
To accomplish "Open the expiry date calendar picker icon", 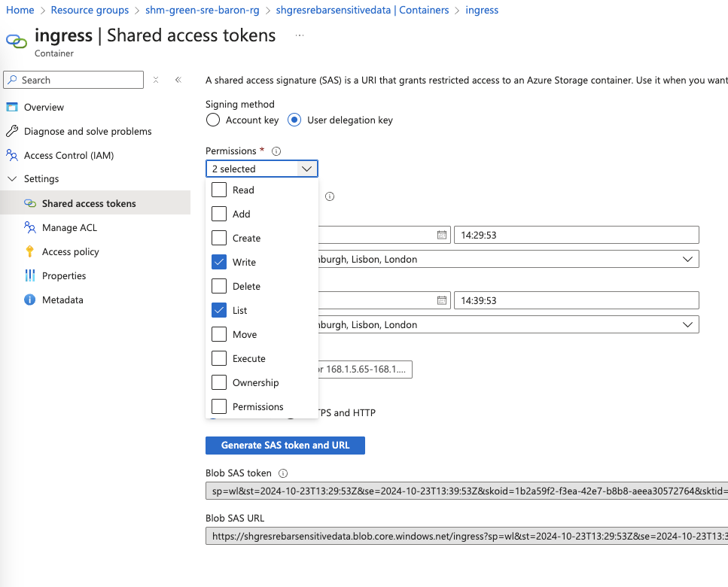I will coord(441,300).
